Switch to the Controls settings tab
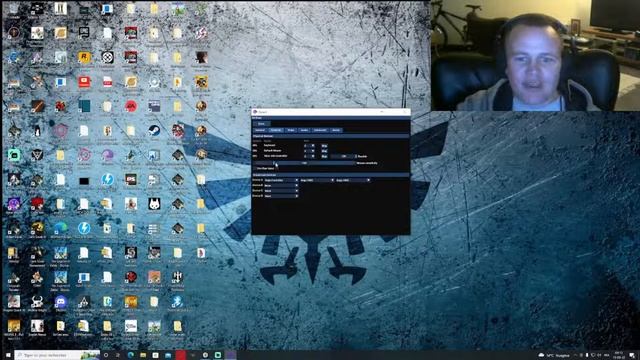The image size is (640, 360). pyautogui.click(x=276, y=130)
